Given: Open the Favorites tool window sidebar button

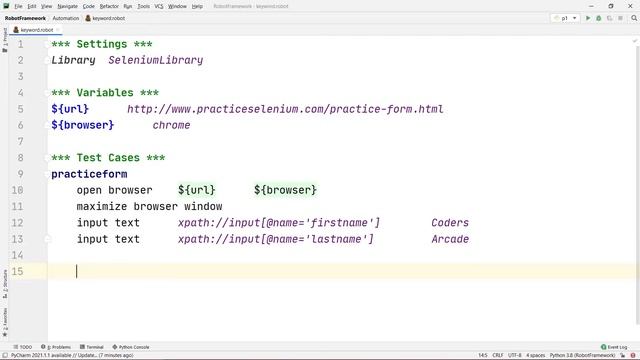Looking at the screenshot, I should pyautogui.click(x=5, y=322).
